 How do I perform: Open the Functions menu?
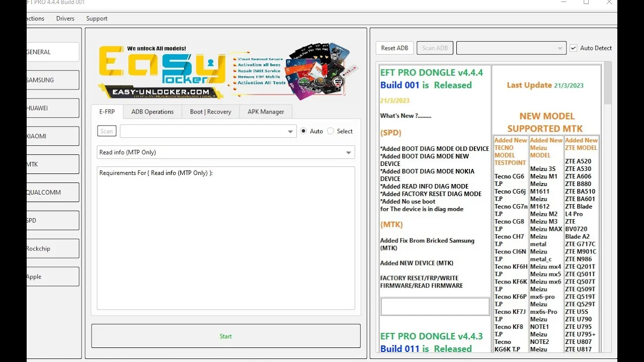tap(36, 19)
